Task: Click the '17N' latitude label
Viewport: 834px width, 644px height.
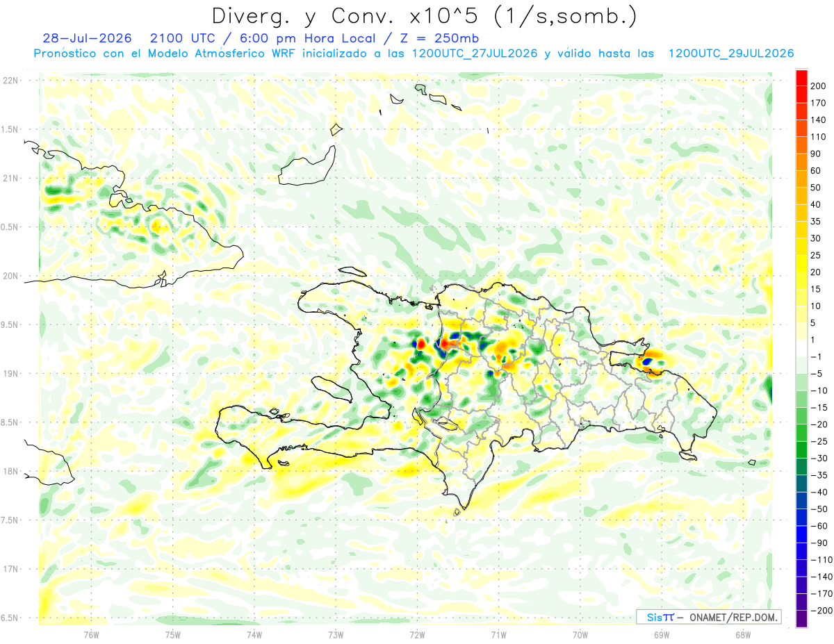Action: coord(10,569)
